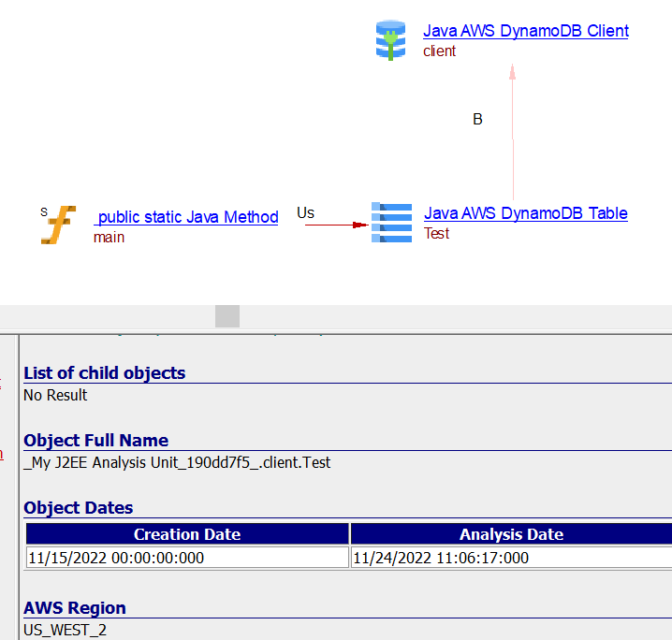Open the public static Java Method link
The image size is (672, 640).
tap(187, 217)
